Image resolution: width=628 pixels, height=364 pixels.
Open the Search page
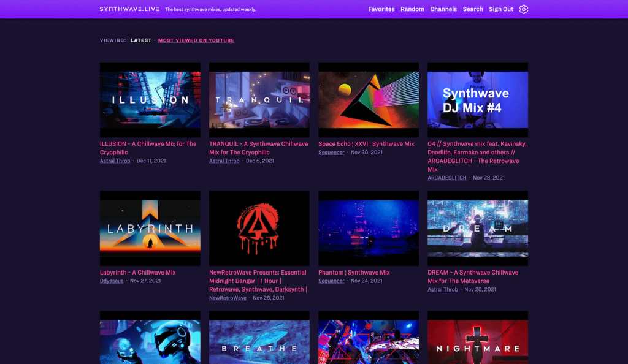(473, 9)
